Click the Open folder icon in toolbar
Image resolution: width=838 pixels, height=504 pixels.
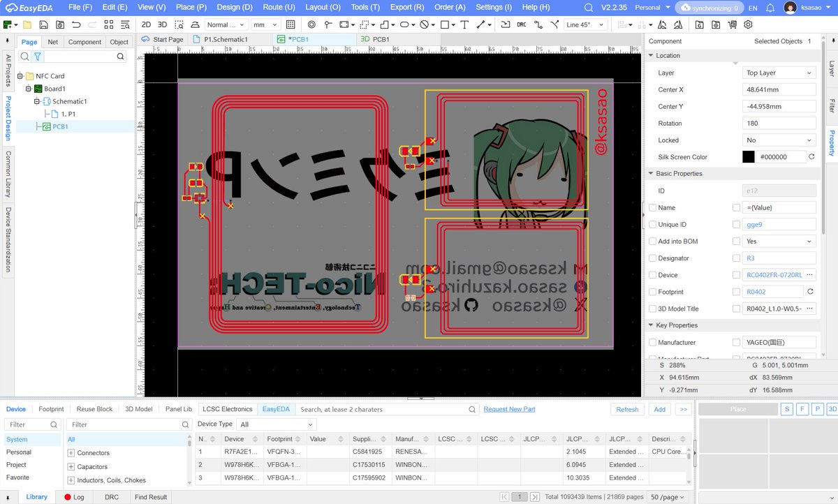pos(27,24)
